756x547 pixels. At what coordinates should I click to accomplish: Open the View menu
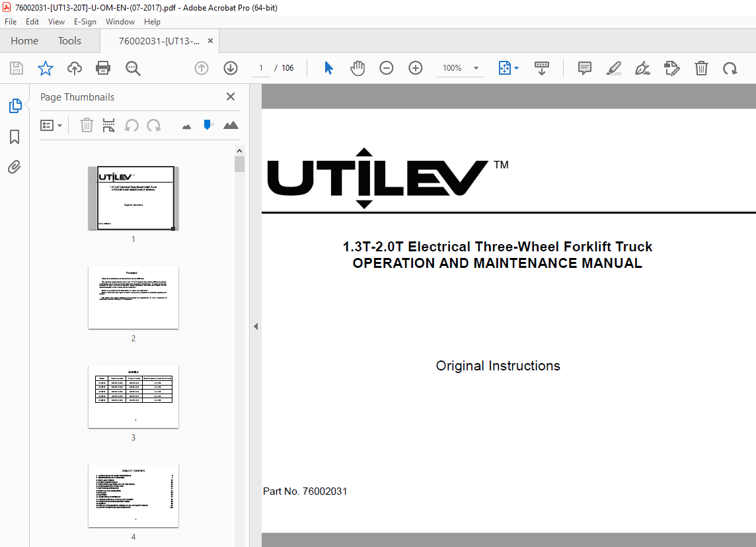pyautogui.click(x=56, y=22)
